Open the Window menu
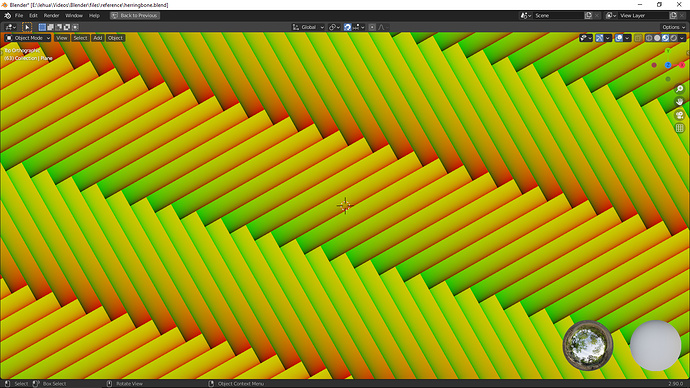Screen dimensions: 690x388 tap(74, 15)
